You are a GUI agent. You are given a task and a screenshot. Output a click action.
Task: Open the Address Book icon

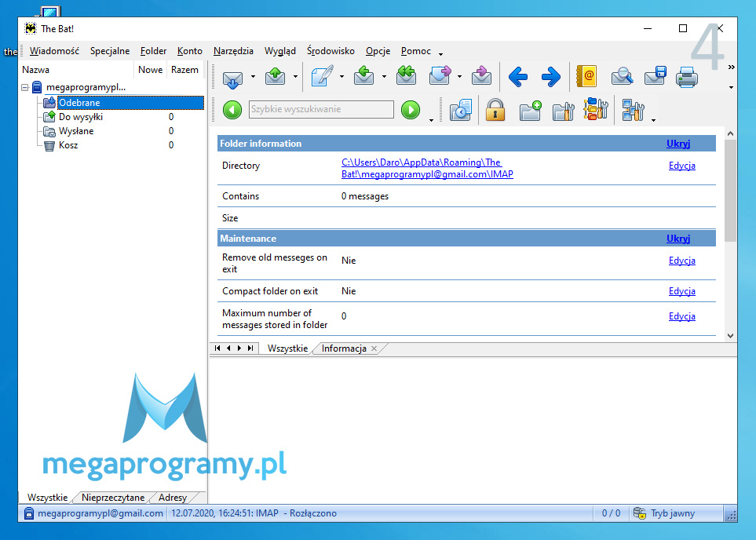click(x=586, y=76)
